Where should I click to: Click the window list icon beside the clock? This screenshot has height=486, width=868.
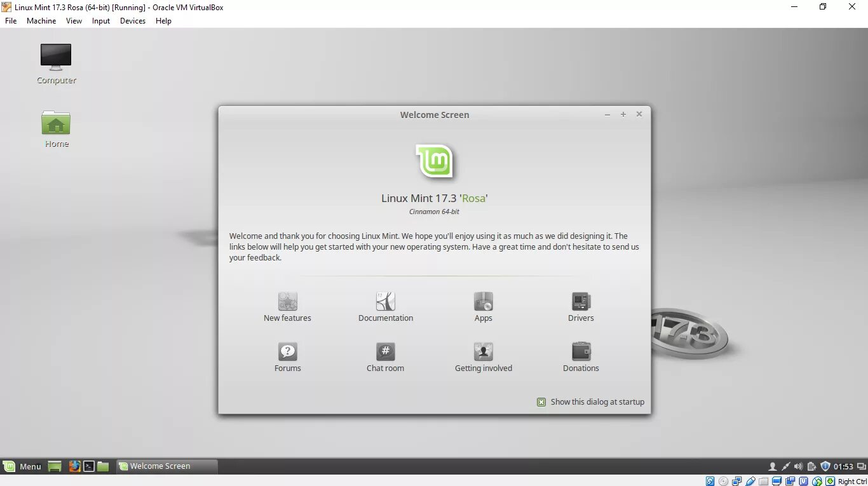862,466
